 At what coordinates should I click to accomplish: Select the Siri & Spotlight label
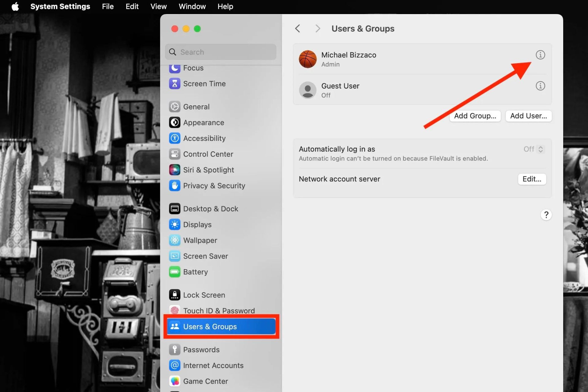pos(209,170)
